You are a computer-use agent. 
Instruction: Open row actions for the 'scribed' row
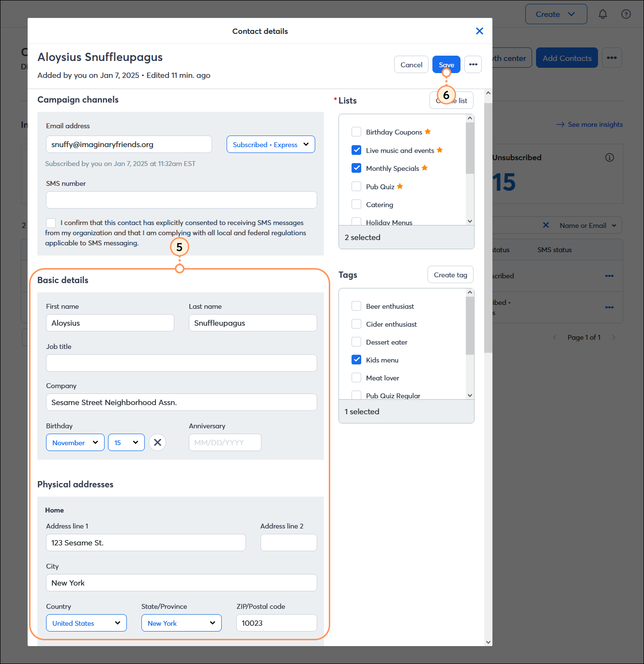[x=609, y=276]
